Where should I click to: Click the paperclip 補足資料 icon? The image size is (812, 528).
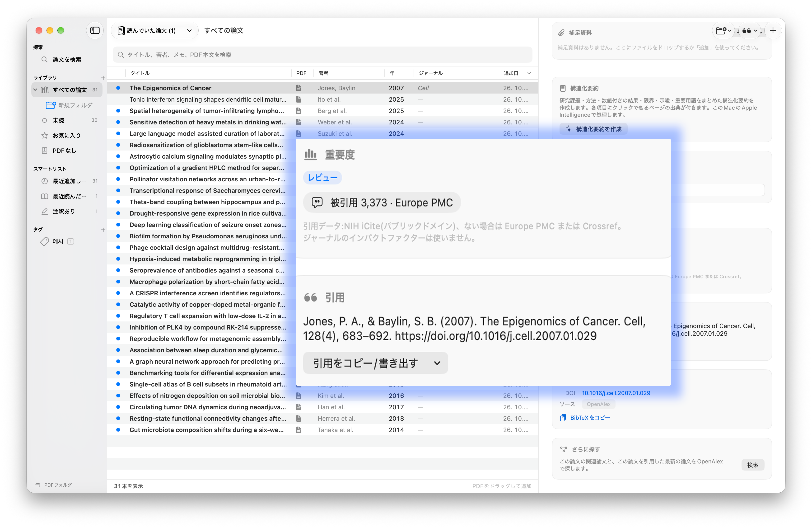pyautogui.click(x=561, y=33)
